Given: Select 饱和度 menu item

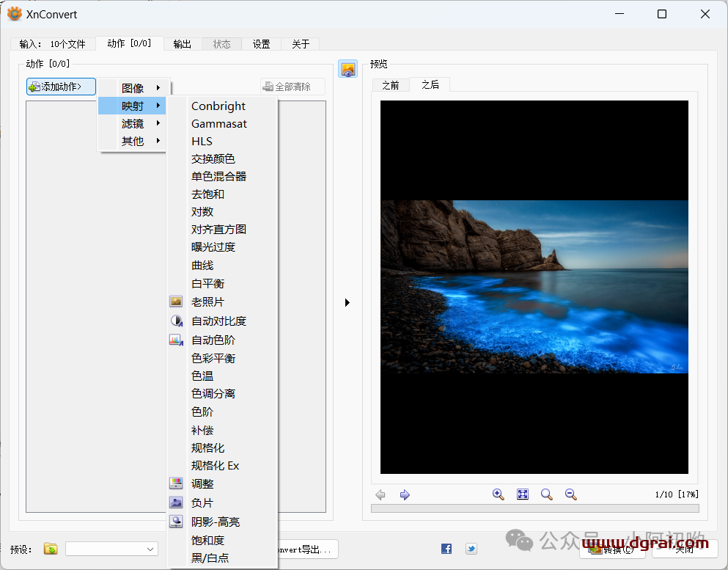Looking at the screenshot, I should (222, 540).
